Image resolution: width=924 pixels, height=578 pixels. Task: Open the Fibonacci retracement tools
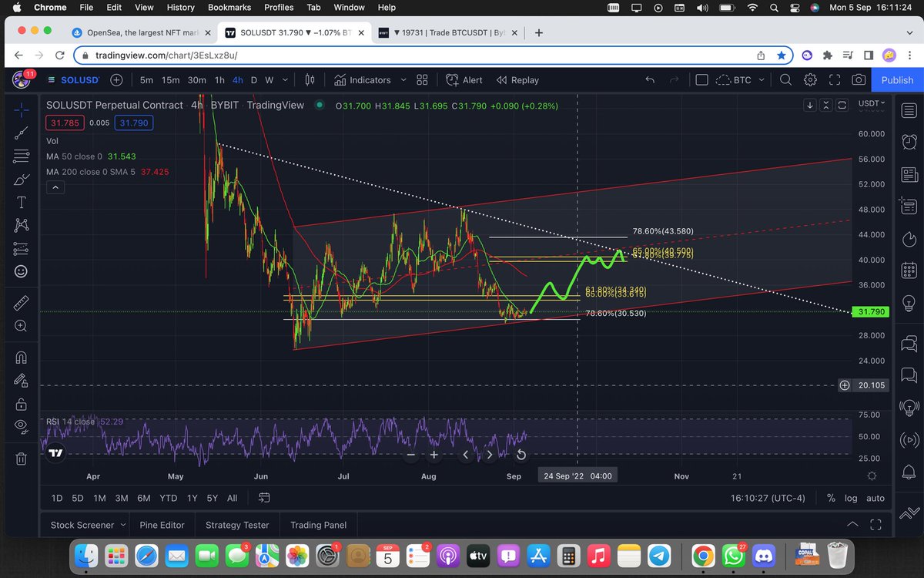tap(21, 156)
